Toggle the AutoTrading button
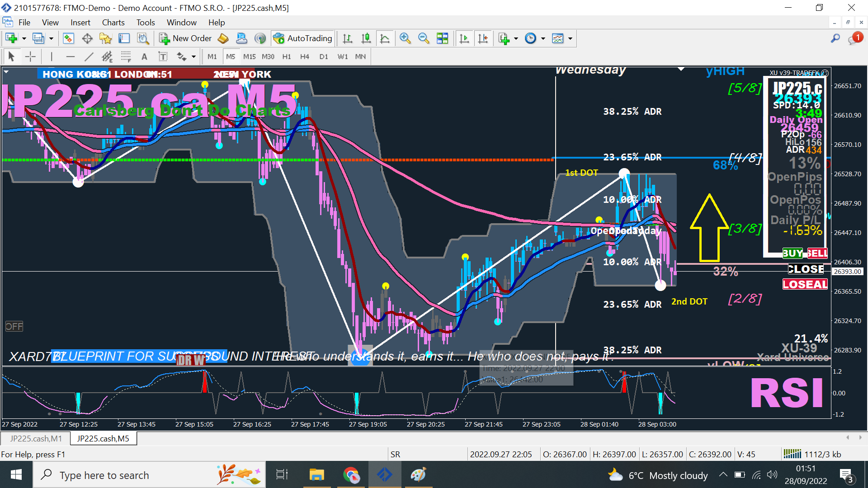 (303, 38)
